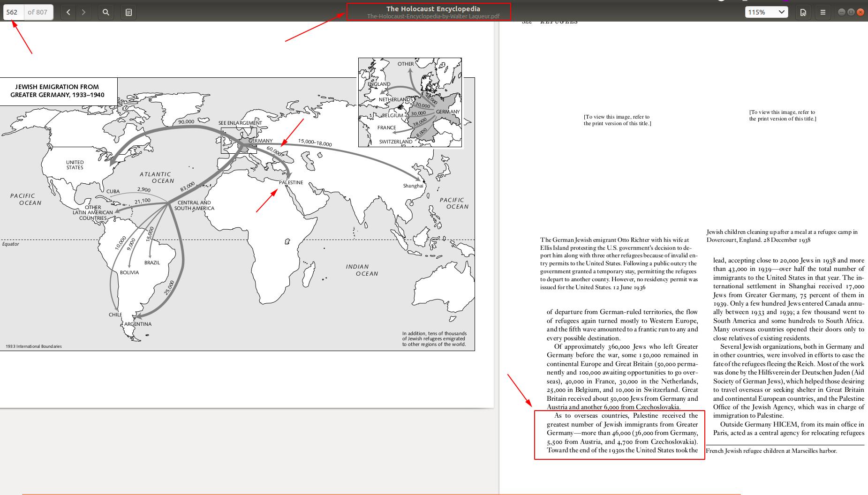
Task: Click the Jewish Emigration map title box
Action: click(57, 91)
